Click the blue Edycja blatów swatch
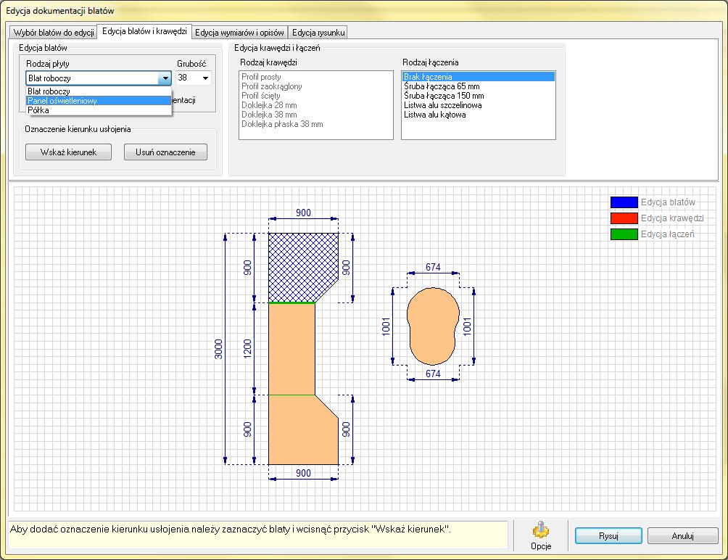The height and width of the screenshot is (560, 728). point(624,202)
